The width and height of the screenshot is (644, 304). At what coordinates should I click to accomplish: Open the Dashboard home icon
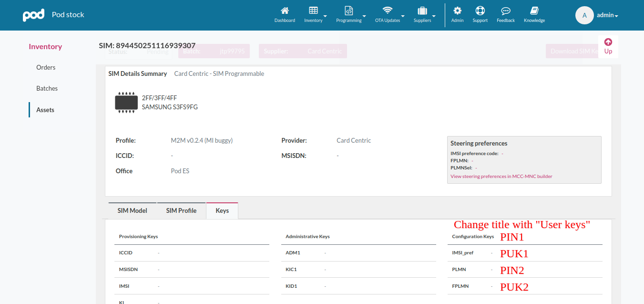point(285,10)
